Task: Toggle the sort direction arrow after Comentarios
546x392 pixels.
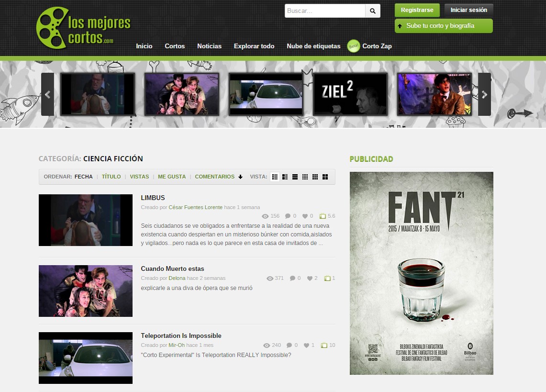Action: (x=240, y=177)
